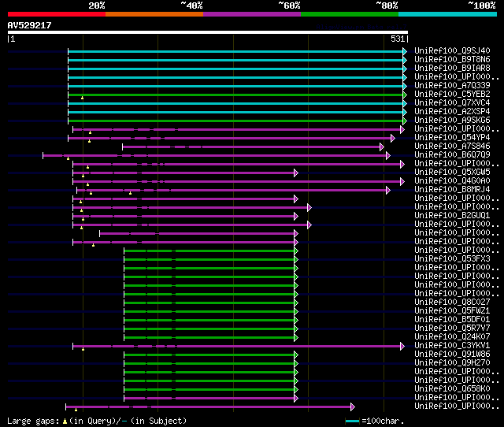Click the purple alignment bar for UniRef100_B6Q7Q9

(215, 156)
